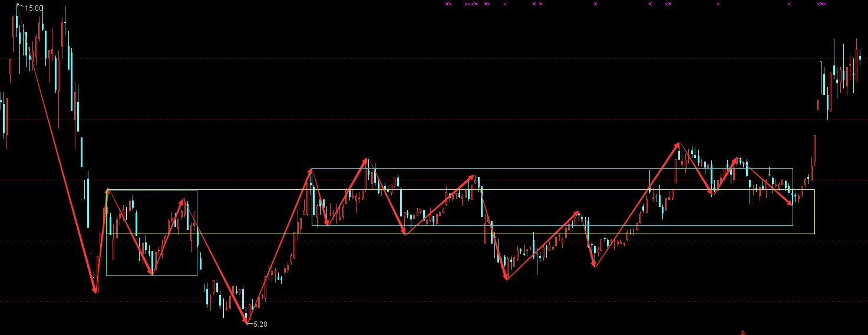Click the leftmost magenta X marker at top
This screenshot has height=335, width=868.
coord(448,4)
